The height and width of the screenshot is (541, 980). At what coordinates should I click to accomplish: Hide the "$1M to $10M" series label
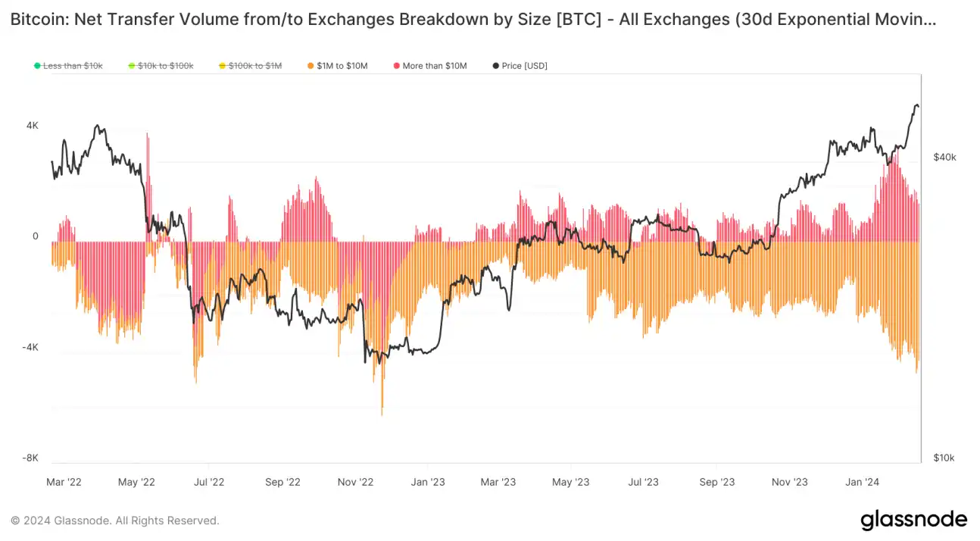(x=342, y=66)
